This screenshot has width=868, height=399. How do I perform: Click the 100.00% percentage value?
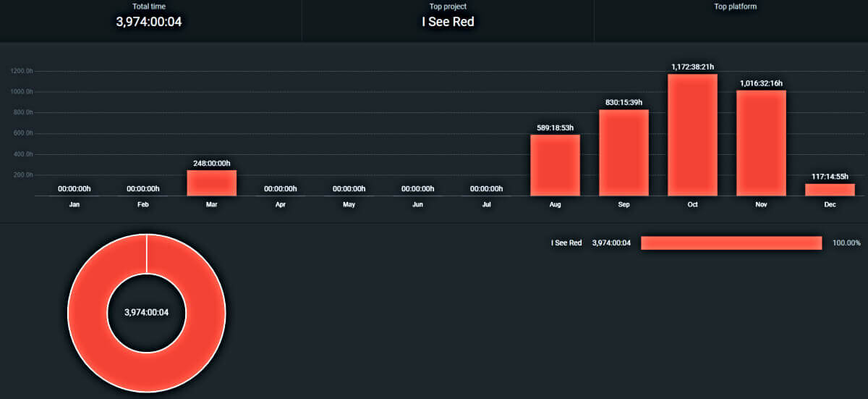(846, 243)
